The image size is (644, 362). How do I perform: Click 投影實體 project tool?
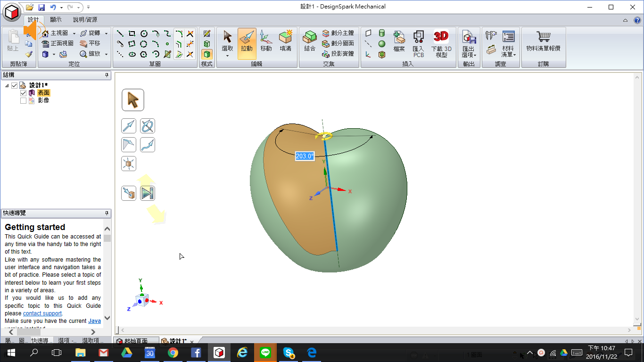[x=338, y=54]
